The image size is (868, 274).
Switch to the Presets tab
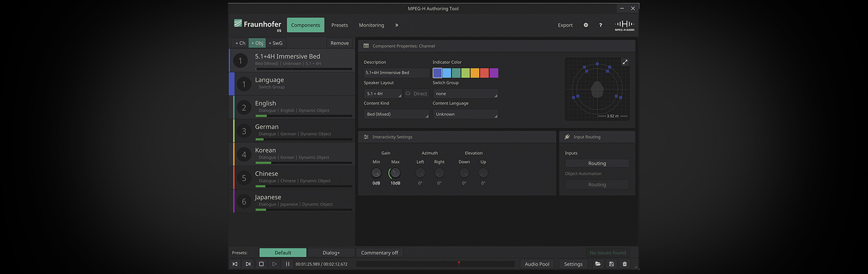(x=340, y=25)
